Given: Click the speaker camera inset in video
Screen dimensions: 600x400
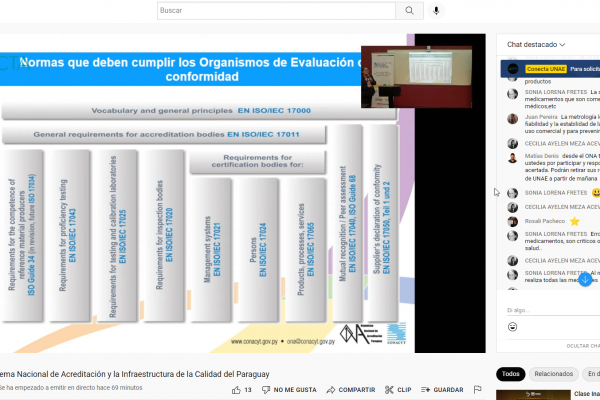Looking at the screenshot, I should pyautogui.click(x=416, y=77).
